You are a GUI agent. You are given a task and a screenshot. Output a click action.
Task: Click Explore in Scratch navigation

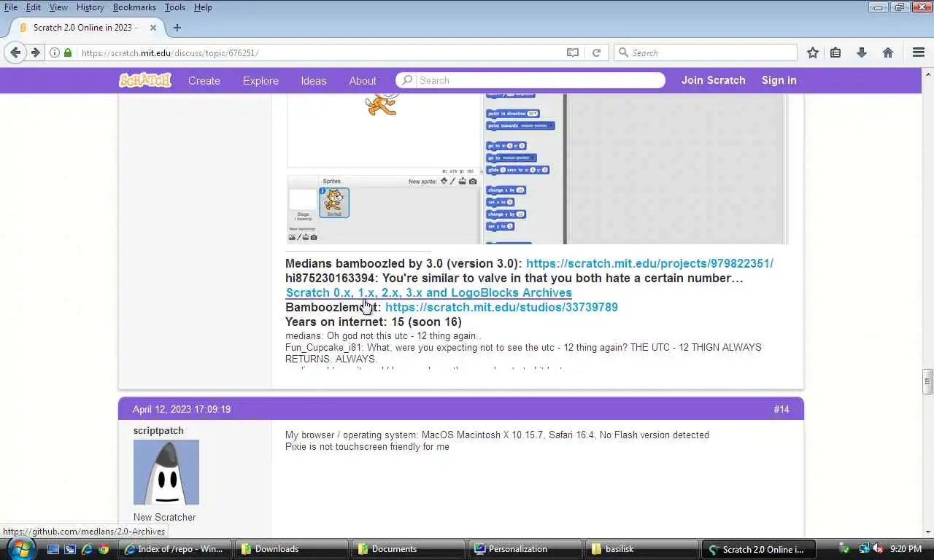260,81
